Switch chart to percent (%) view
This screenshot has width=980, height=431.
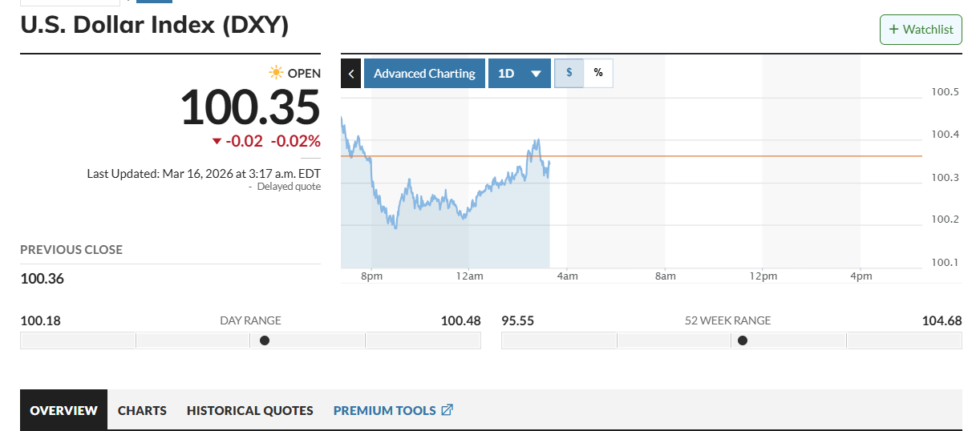(x=598, y=73)
